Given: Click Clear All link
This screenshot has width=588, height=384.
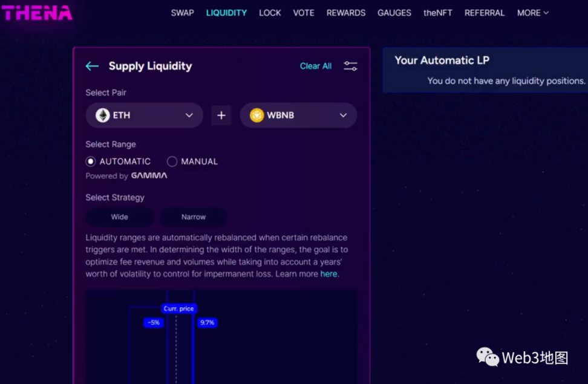Looking at the screenshot, I should pyautogui.click(x=316, y=66).
